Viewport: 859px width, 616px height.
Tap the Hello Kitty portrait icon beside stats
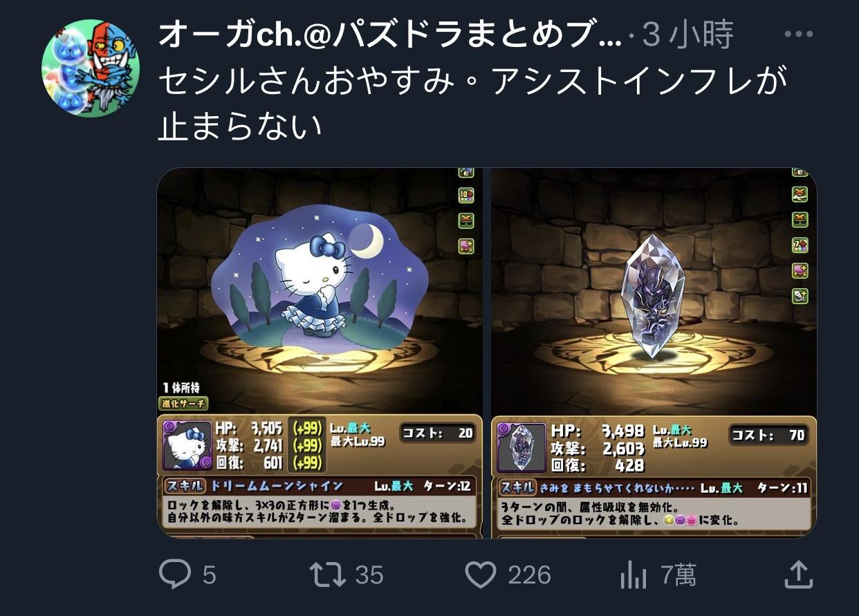[187, 445]
